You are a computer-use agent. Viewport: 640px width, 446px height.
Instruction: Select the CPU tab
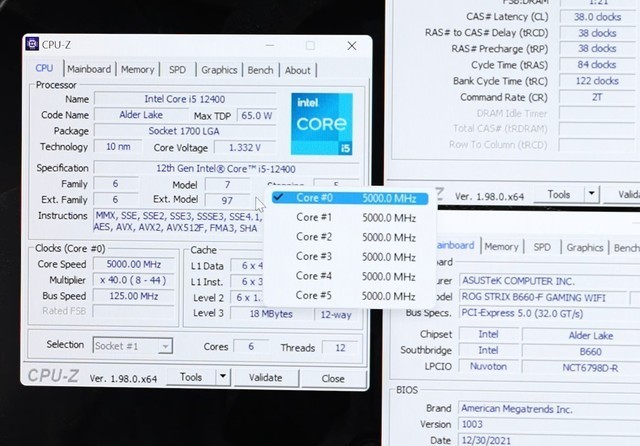44,68
